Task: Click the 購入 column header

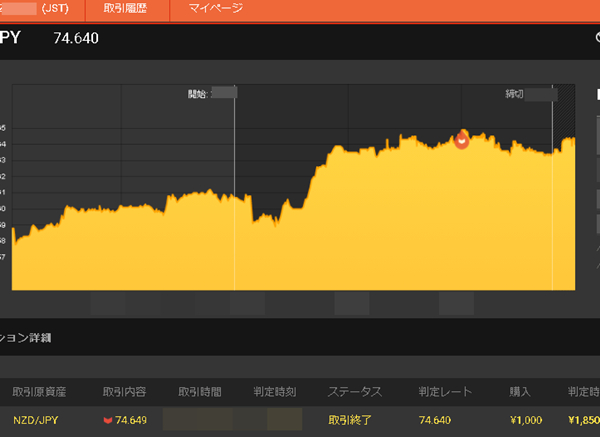Action: point(523,392)
